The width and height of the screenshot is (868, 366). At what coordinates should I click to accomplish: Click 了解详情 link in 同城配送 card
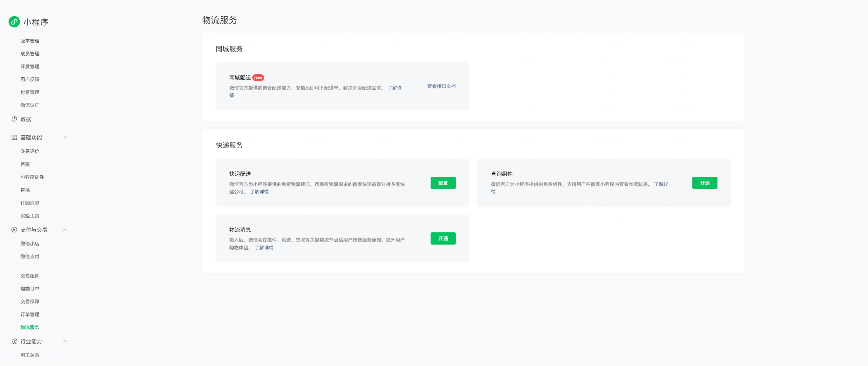[395, 88]
